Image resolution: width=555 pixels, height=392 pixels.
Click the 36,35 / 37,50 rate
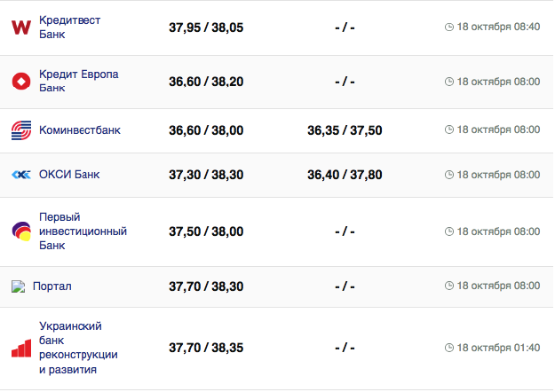pos(345,130)
